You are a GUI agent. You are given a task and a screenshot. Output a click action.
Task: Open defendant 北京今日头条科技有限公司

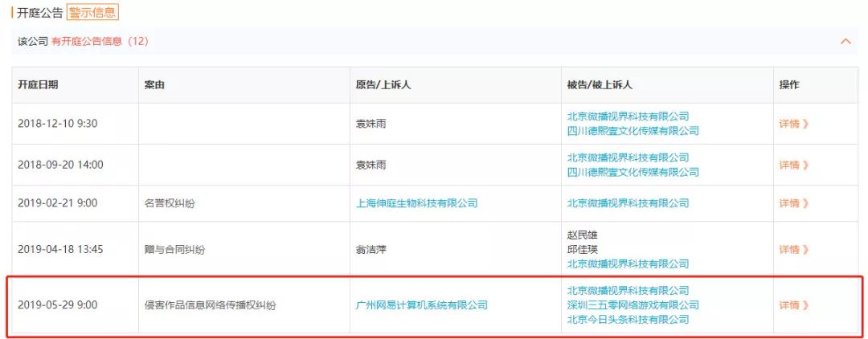pos(628,319)
